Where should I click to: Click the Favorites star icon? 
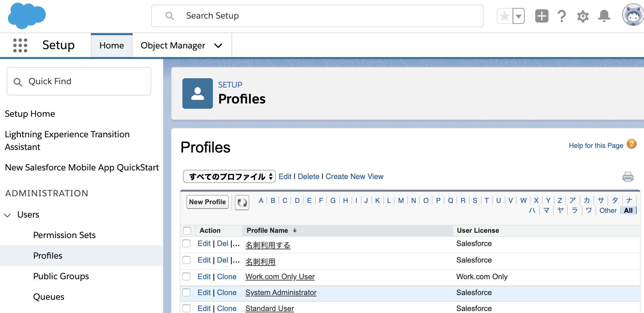tap(504, 16)
